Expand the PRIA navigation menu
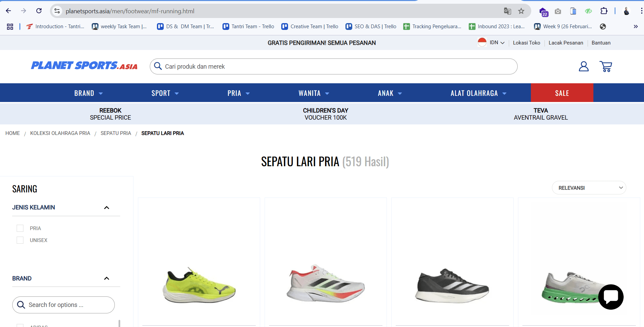Image resolution: width=644 pixels, height=327 pixels. click(238, 93)
